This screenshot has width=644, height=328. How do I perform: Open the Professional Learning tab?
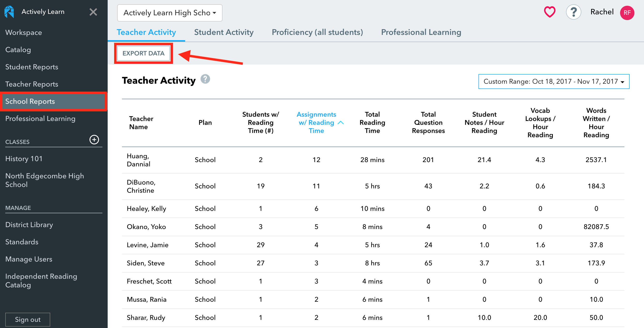click(421, 32)
